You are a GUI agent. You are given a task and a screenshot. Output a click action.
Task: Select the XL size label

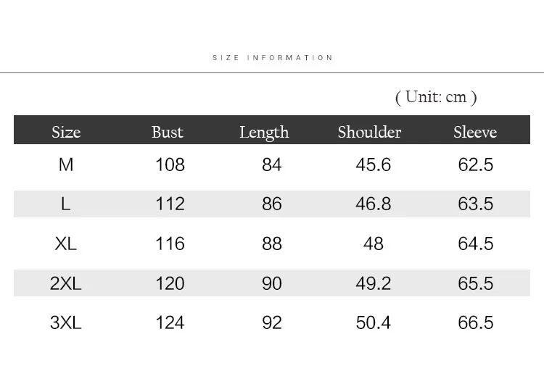click(65, 243)
